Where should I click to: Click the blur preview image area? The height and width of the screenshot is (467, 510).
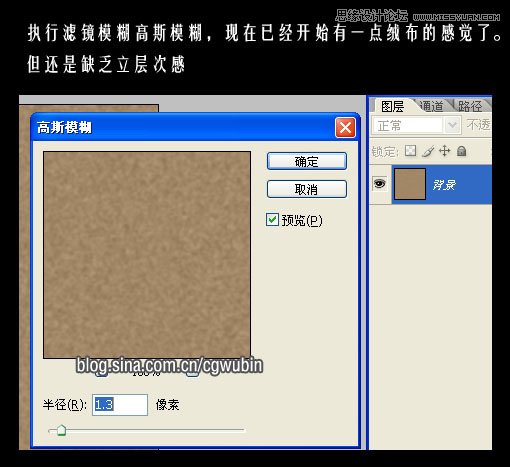coord(147,255)
